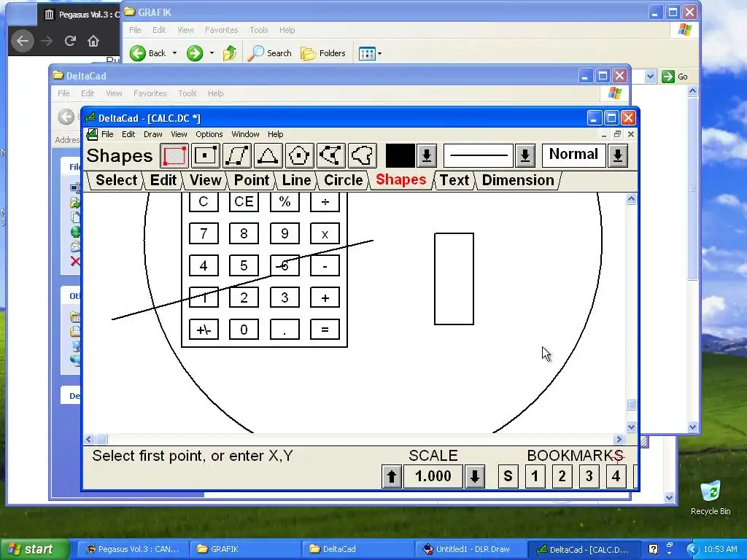Image resolution: width=747 pixels, height=560 pixels.
Task: Go to bookmark 1
Action: 535,476
